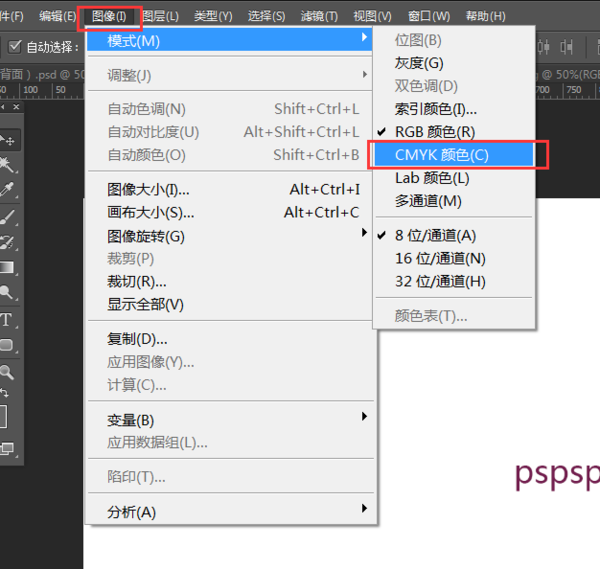Toggle the 自动选择 checkbox
This screenshot has width=600, height=569.
tap(15, 47)
